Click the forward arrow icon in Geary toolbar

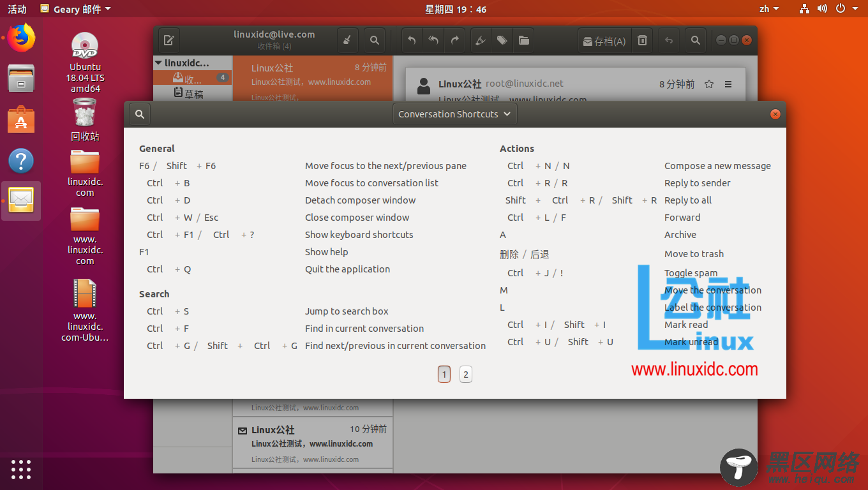(455, 40)
